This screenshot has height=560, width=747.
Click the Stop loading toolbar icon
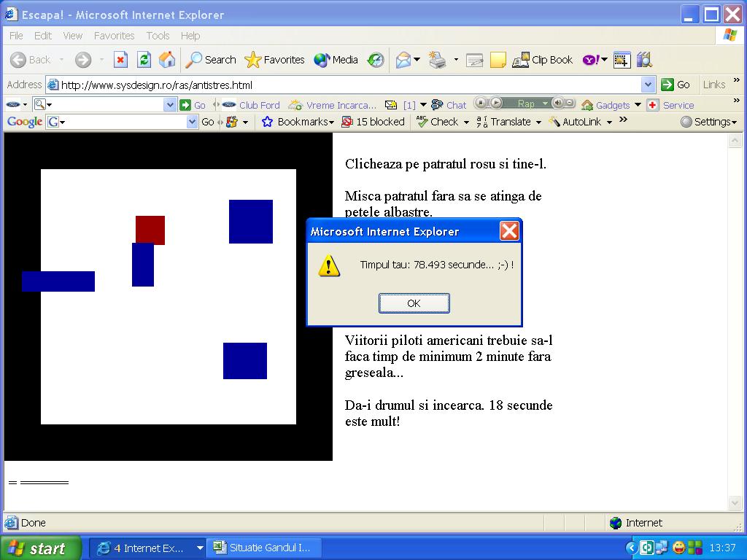point(121,60)
